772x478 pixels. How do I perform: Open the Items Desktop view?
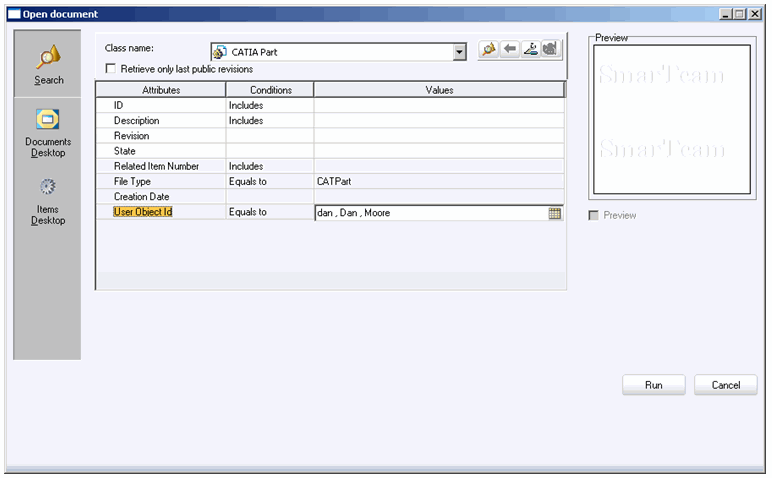tap(48, 201)
